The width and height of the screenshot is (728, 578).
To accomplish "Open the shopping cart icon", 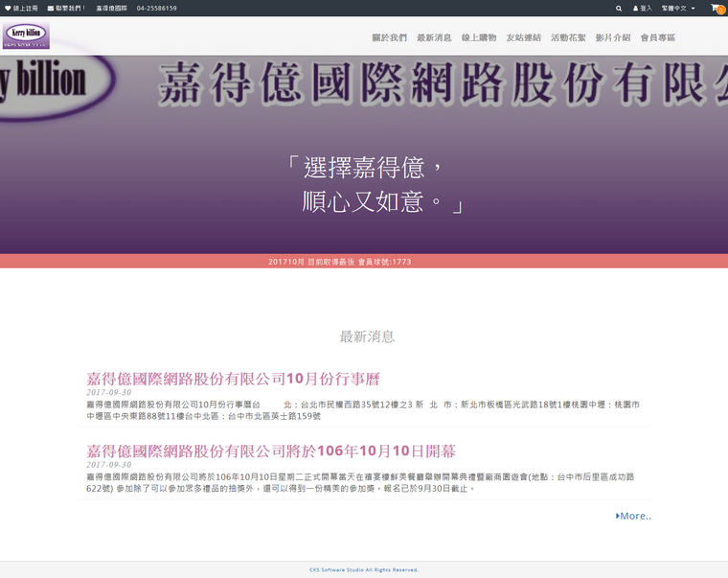I will [x=717, y=9].
